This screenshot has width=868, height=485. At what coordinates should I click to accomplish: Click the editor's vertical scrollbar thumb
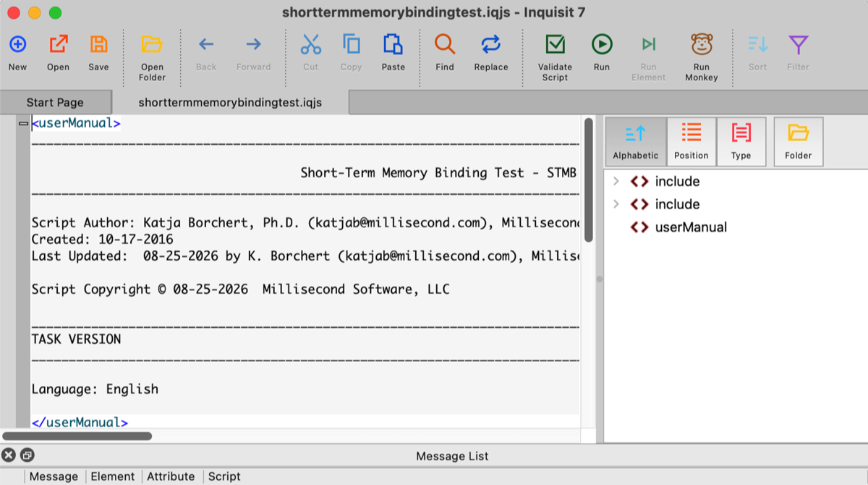(589, 180)
